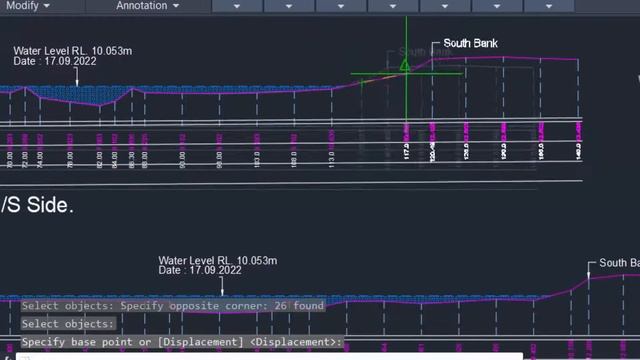
Task: Select the '113.0' chainage label
Action: click(331, 159)
